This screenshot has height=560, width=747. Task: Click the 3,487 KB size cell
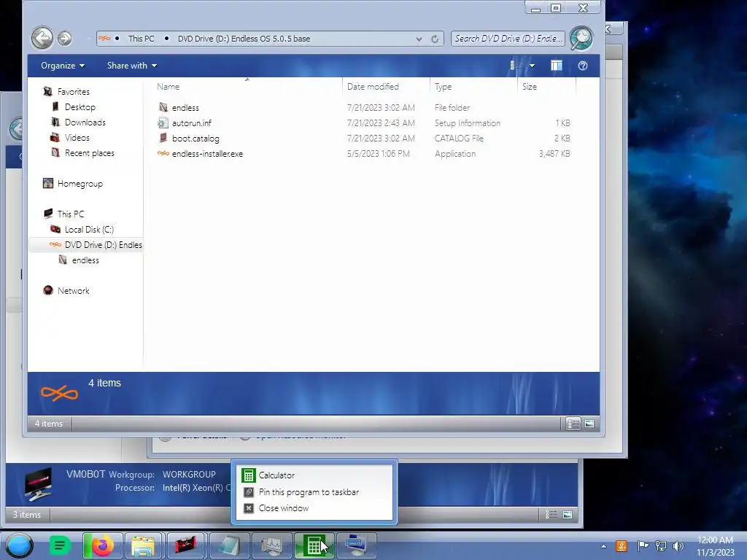(554, 153)
